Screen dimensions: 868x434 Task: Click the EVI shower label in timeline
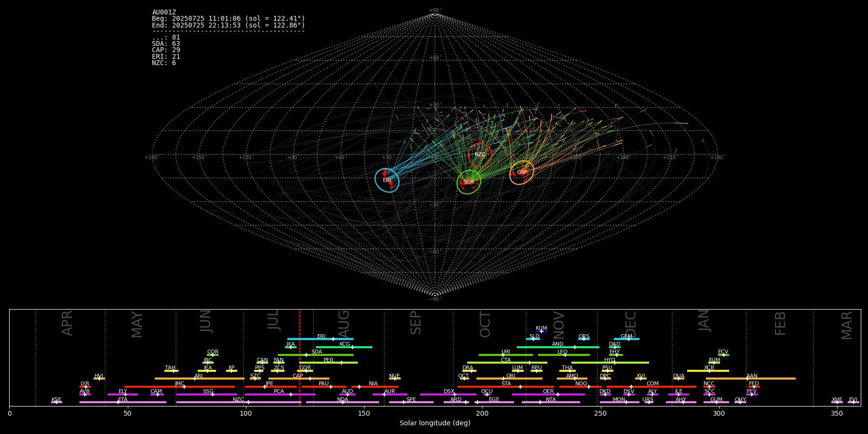[853, 400]
